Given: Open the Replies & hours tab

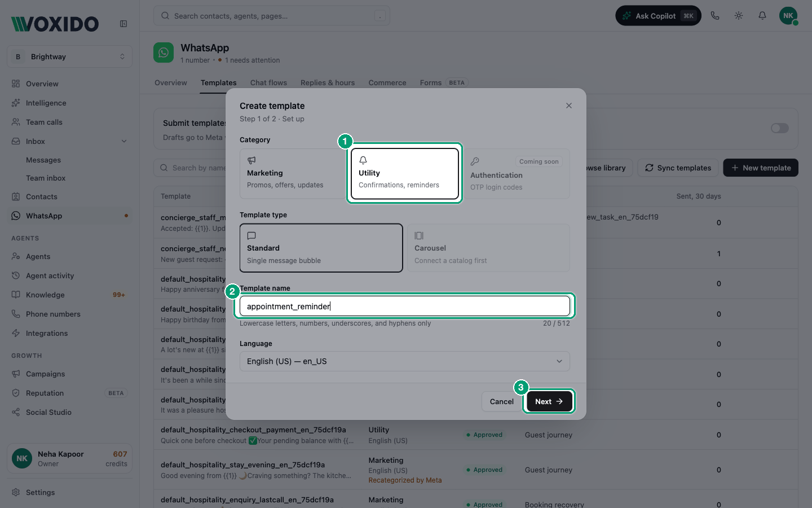Looking at the screenshot, I should click(x=328, y=82).
